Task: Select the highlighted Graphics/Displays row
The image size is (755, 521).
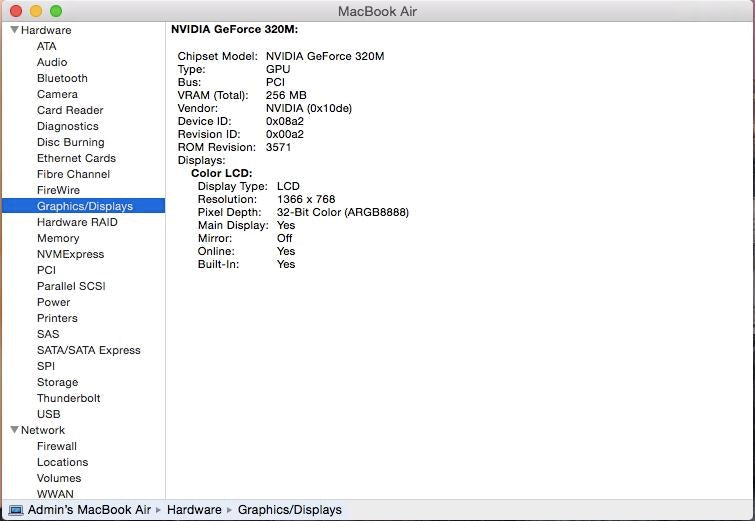Action: pyautogui.click(x=83, y=206)
